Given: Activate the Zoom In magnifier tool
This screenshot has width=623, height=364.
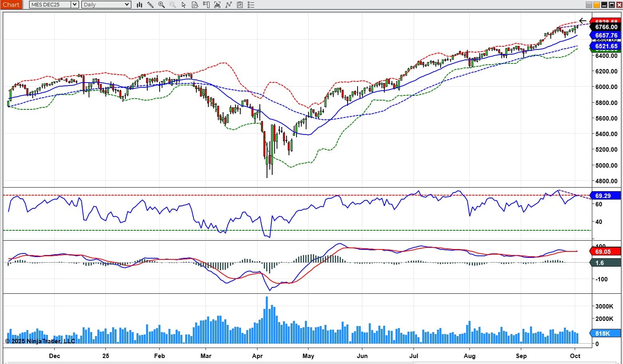Looking at the screenshot, I should 161,5.
